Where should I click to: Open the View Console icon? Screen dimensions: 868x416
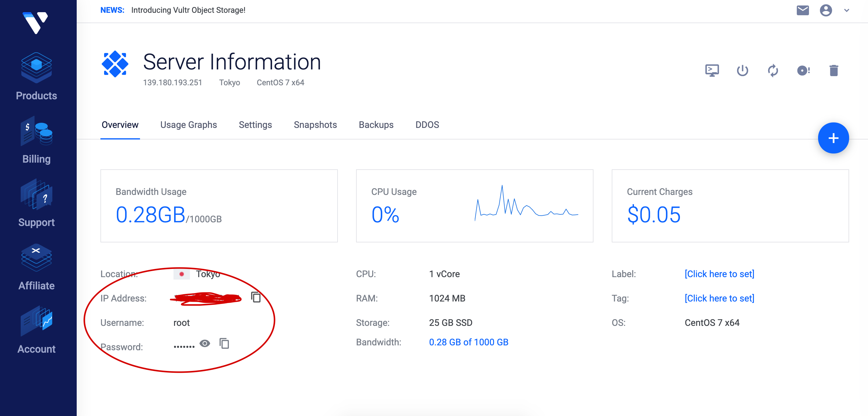[x=712, y=70]
